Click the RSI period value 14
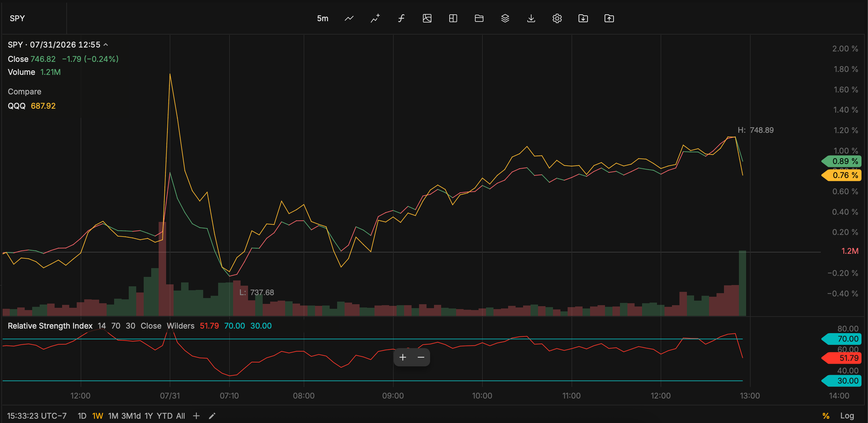Viewport: 868px width, 423px height. point(102,326)
